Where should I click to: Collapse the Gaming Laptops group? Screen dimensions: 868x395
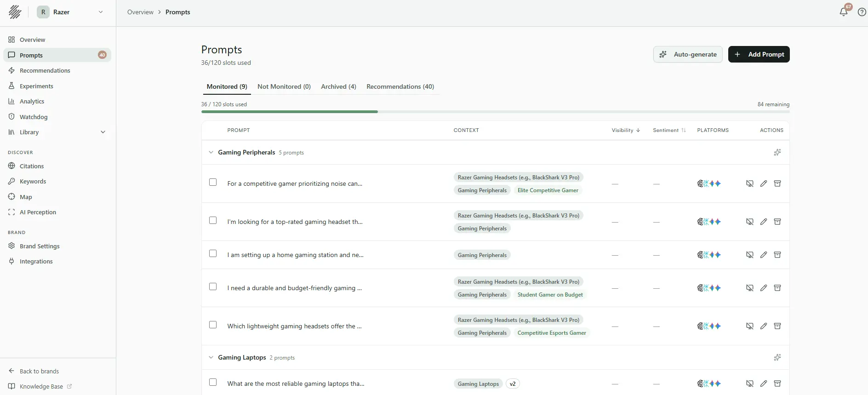click(211, 357)
